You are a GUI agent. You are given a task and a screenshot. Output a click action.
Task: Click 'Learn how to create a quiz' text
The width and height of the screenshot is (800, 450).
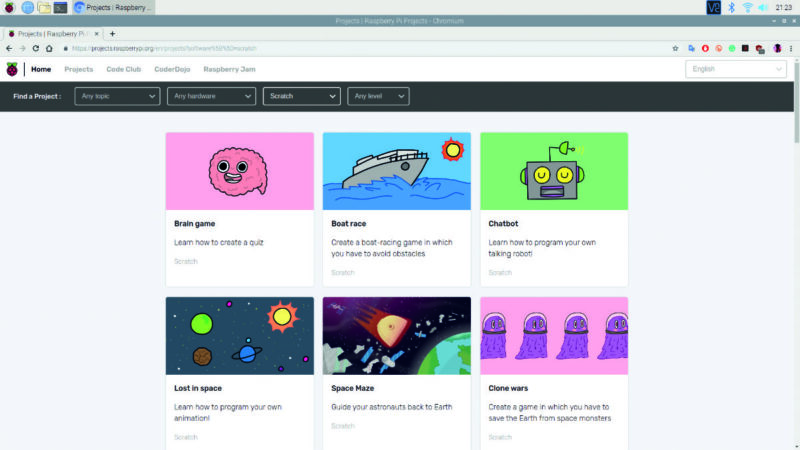219,242
